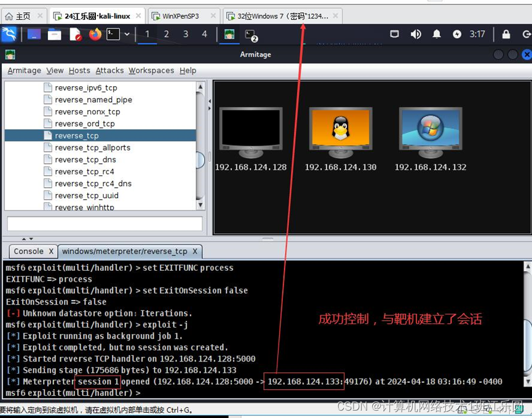Select the reverse_tcp_allports payload
This screenshot has width=532, height=418.
click(92, 147)
